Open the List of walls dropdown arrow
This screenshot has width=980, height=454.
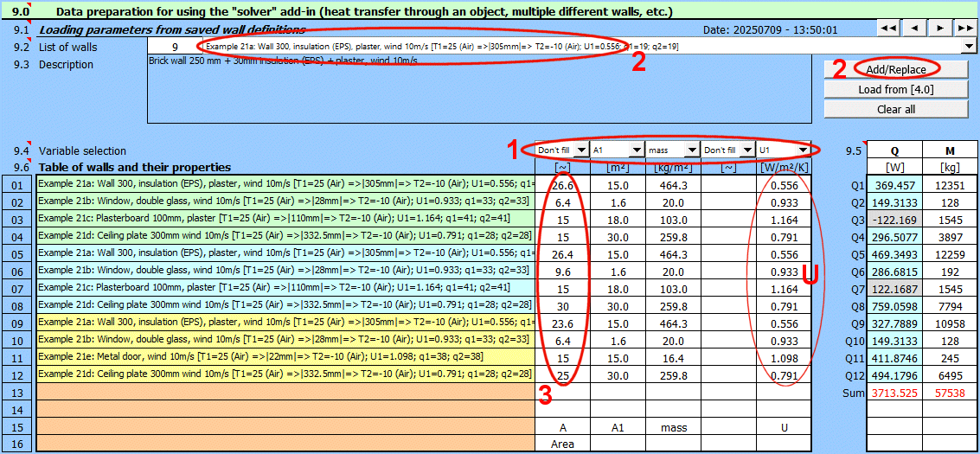point(968,47)
